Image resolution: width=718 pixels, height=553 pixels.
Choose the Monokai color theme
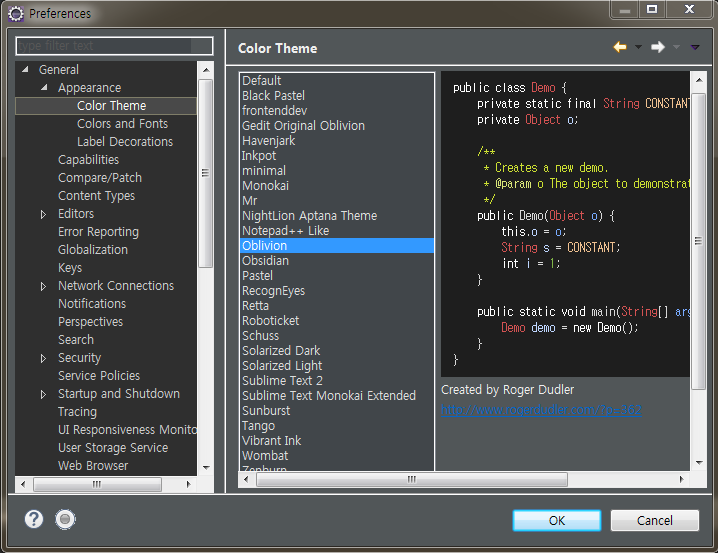[x=265, y=186]
